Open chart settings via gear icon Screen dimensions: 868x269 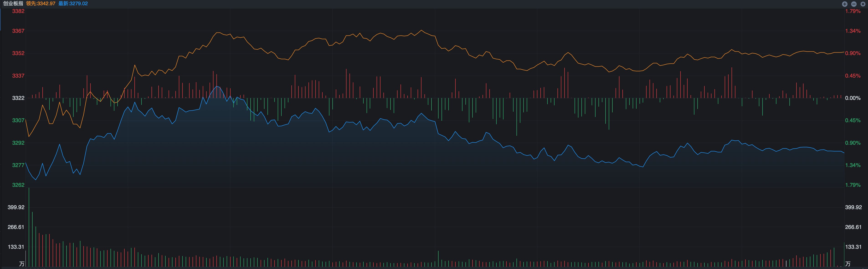click(x=863, y=4)
